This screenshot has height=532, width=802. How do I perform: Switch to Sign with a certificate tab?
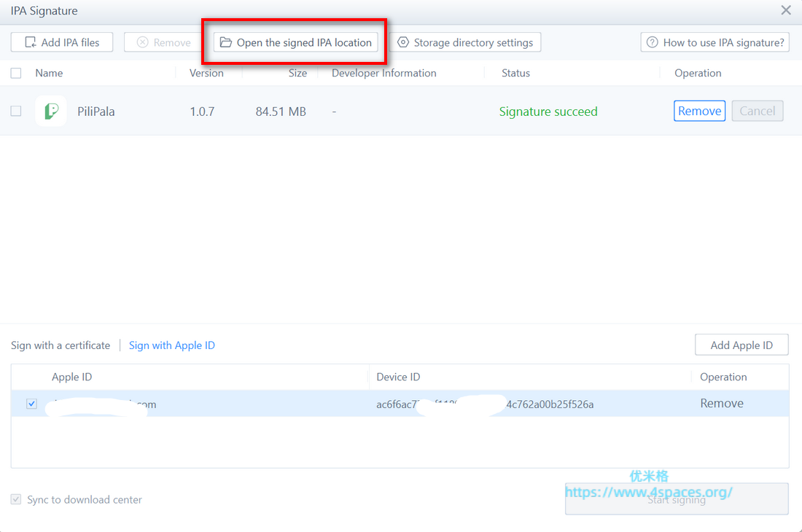pos(61,345)
